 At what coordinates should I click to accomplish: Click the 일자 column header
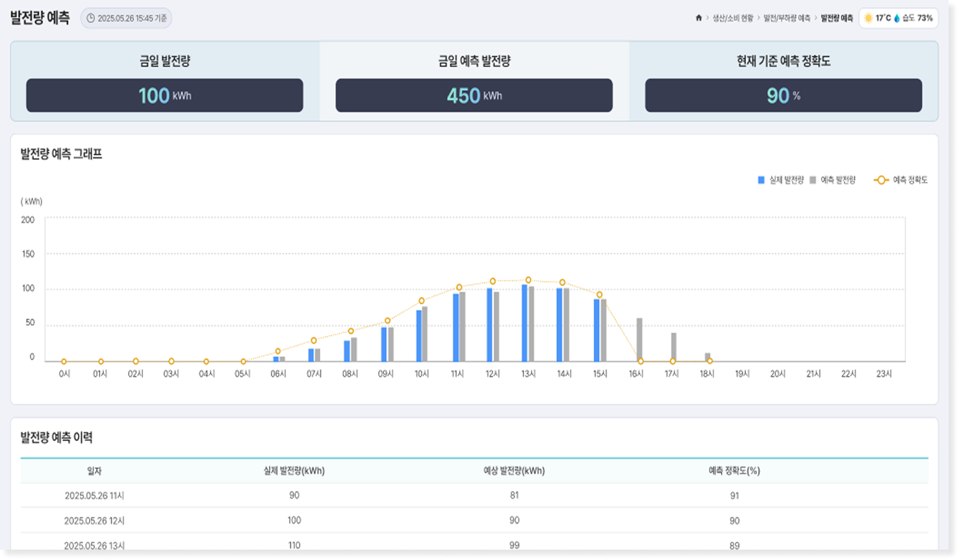tap(94, 471)
